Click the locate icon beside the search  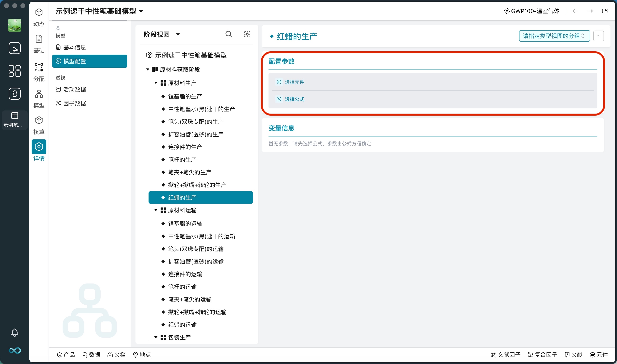click(247, 34)
